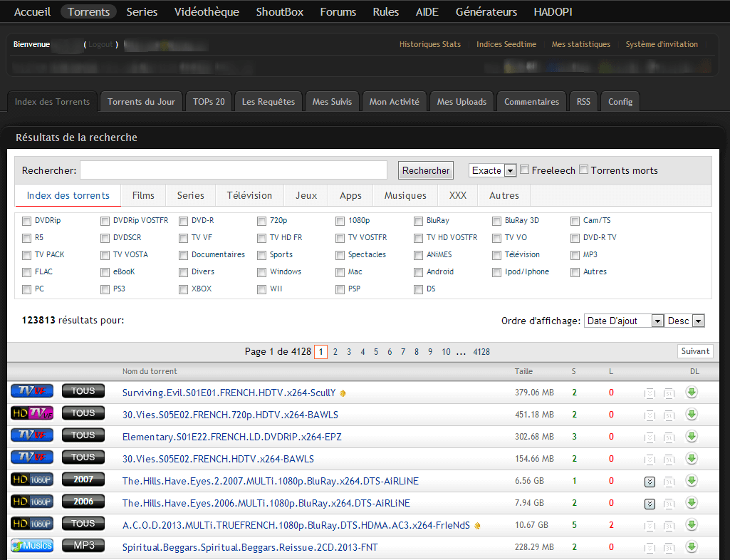This screenshot has width=730, height=560.
Task: Click Nom du torrent column header
Action: [x=150, y=371]
